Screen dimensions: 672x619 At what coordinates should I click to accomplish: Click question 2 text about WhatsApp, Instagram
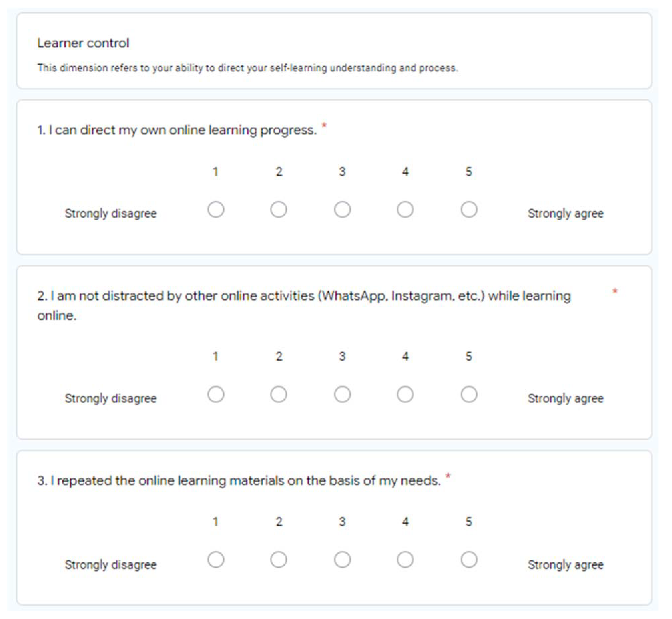(x=304, y=296)
